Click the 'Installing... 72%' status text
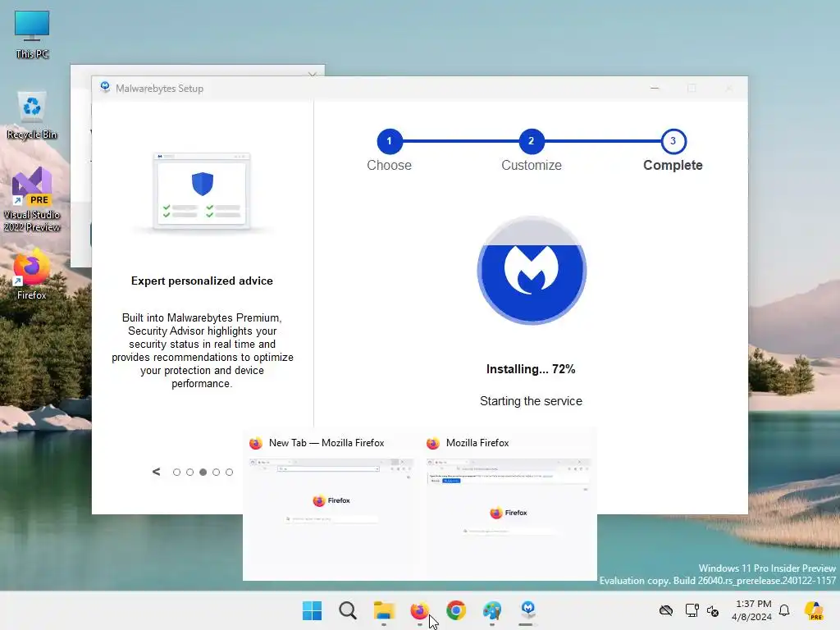The width and height of the screenshot is (840, 630). coord(531,369)
